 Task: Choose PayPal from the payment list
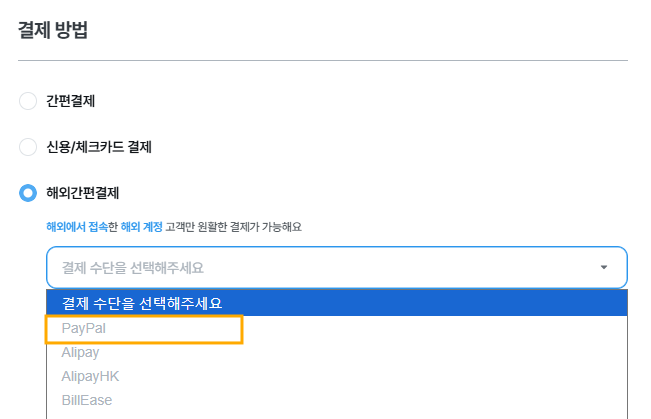83,329
